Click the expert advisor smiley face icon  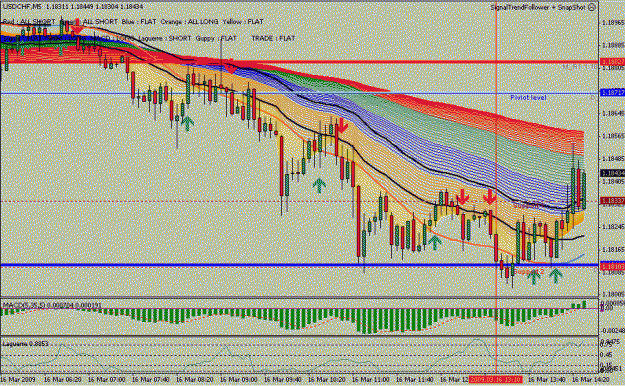592,7
